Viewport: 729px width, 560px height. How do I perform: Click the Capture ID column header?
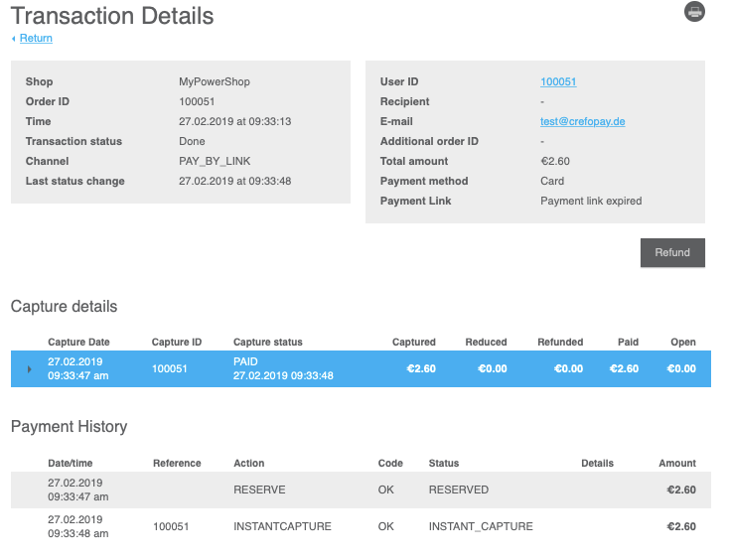pyautogui.click(x=177, y=342)
